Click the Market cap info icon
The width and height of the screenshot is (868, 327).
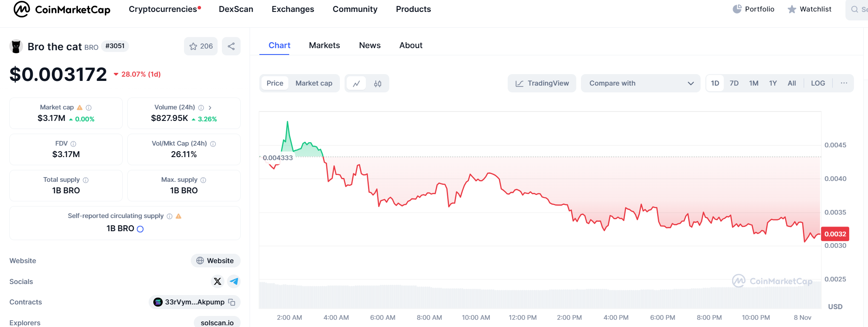click(x=89, y=108)
